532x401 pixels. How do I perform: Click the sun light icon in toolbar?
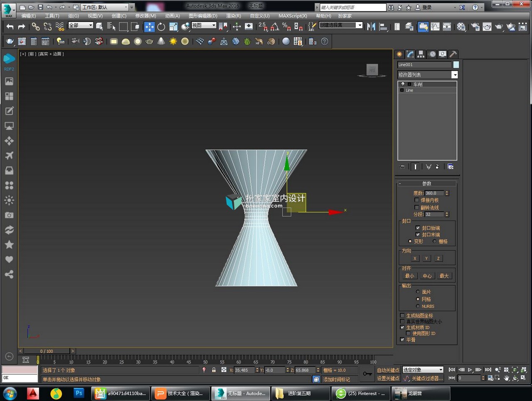(x=173, y=41)
